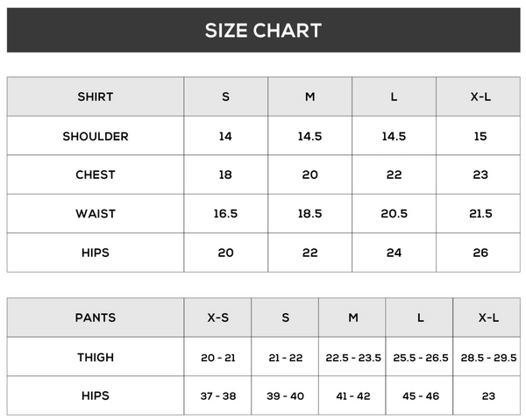The height and width of the screenshot is (420, 526).
Task: Click the SIZE CHART title banner
Action: point(263,31)
